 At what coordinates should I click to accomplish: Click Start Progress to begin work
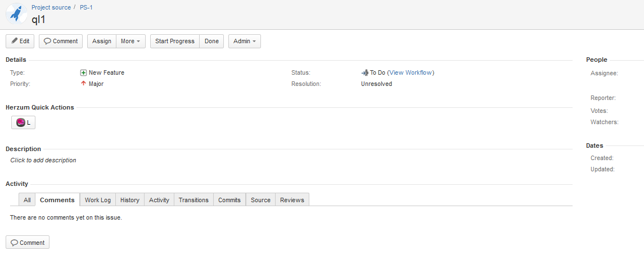pos(175,42)
